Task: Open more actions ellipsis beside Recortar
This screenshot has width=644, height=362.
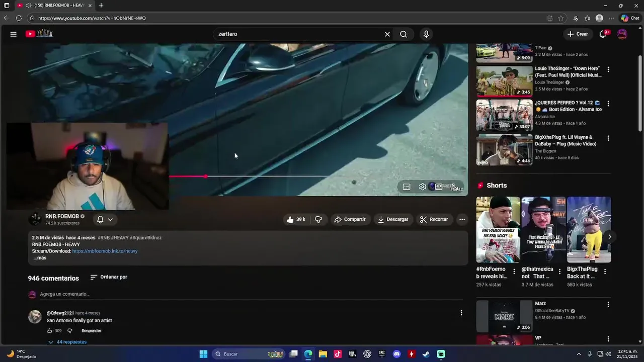Action: tap(462, 220)
